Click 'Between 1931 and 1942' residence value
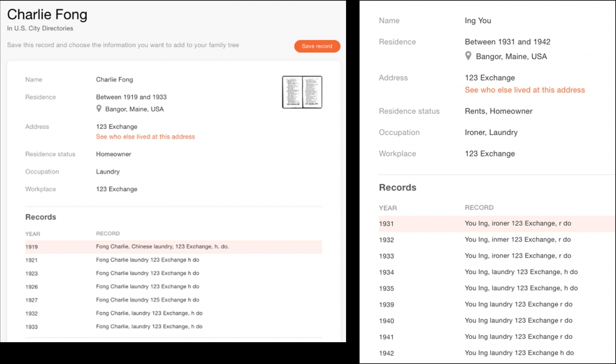Viewport: 616px width, 364px height. (507, 42)
